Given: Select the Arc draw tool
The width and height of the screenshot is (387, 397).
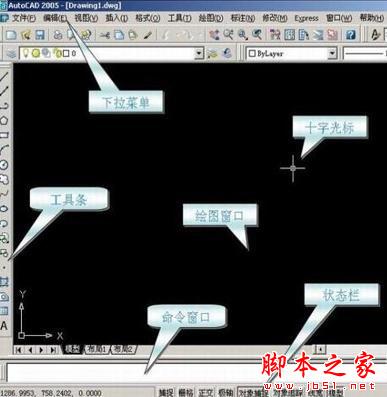Looking at the screenshot, I should 4,150.
